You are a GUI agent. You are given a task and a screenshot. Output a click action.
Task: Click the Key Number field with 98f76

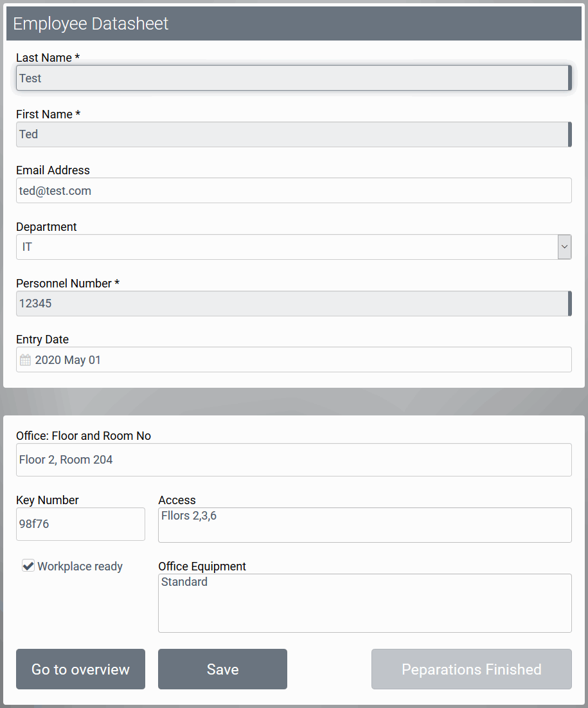point(80,524)
